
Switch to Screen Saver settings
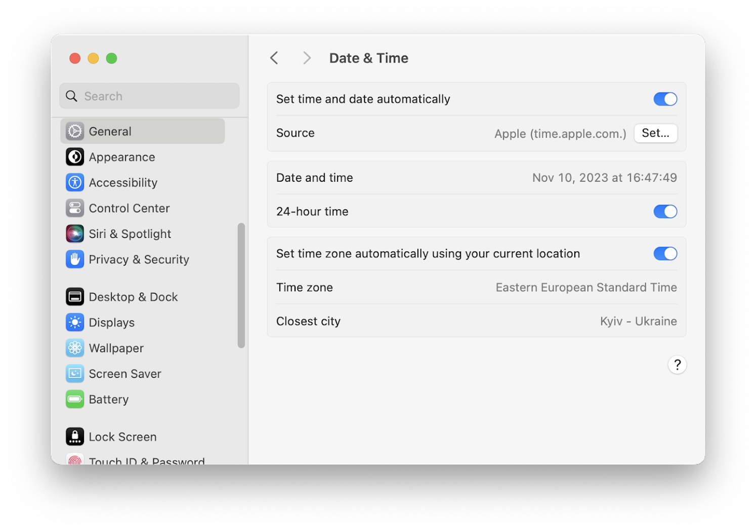[x=74, y=374]
